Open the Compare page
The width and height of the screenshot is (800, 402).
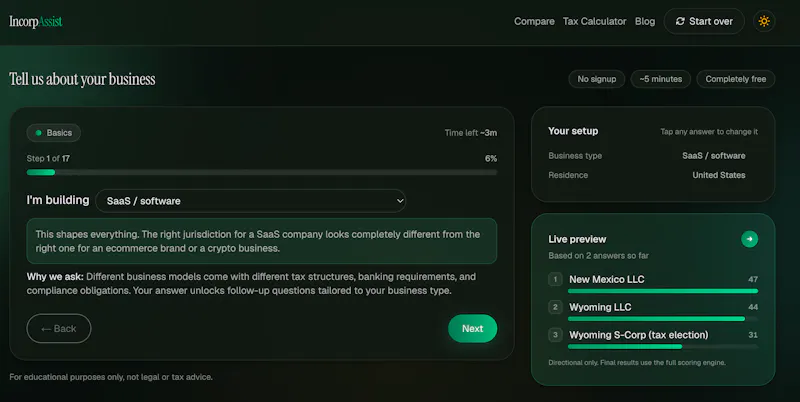pyautogui.click(x=534, y=21)
